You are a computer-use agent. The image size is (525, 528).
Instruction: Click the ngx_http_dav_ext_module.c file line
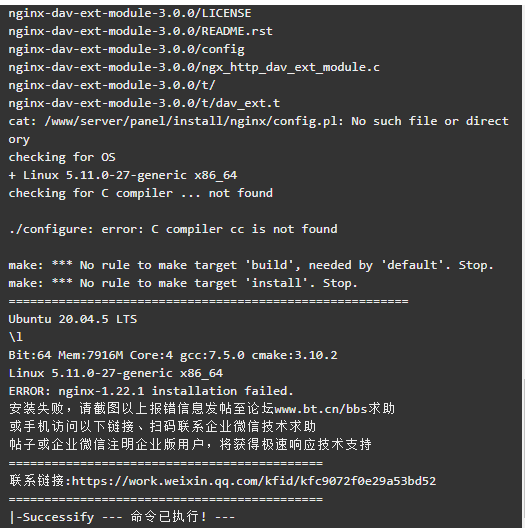pos(194,67)
